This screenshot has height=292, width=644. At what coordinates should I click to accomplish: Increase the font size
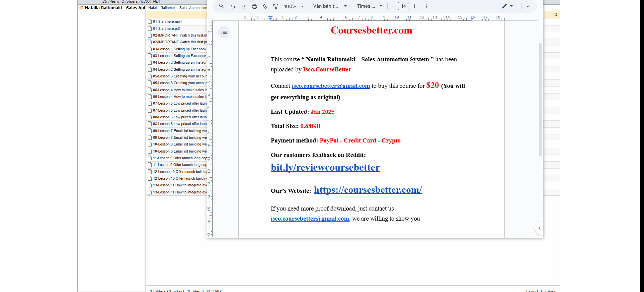pos(414,6)
